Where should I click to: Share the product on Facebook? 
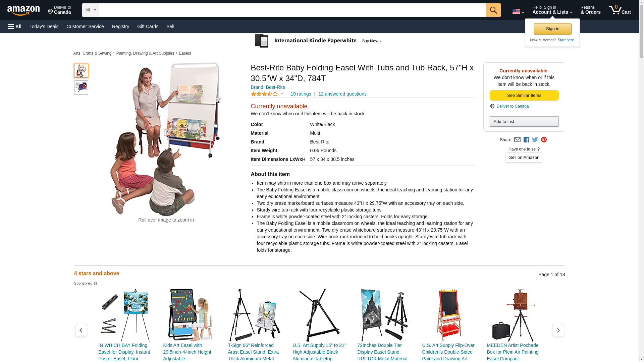tap(526, 140)
